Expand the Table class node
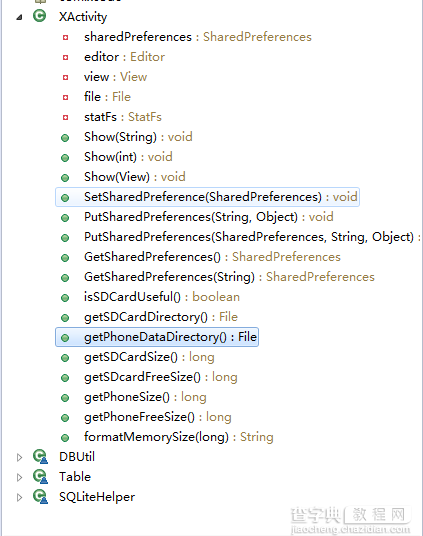423x536 pixels. [19, 477]
